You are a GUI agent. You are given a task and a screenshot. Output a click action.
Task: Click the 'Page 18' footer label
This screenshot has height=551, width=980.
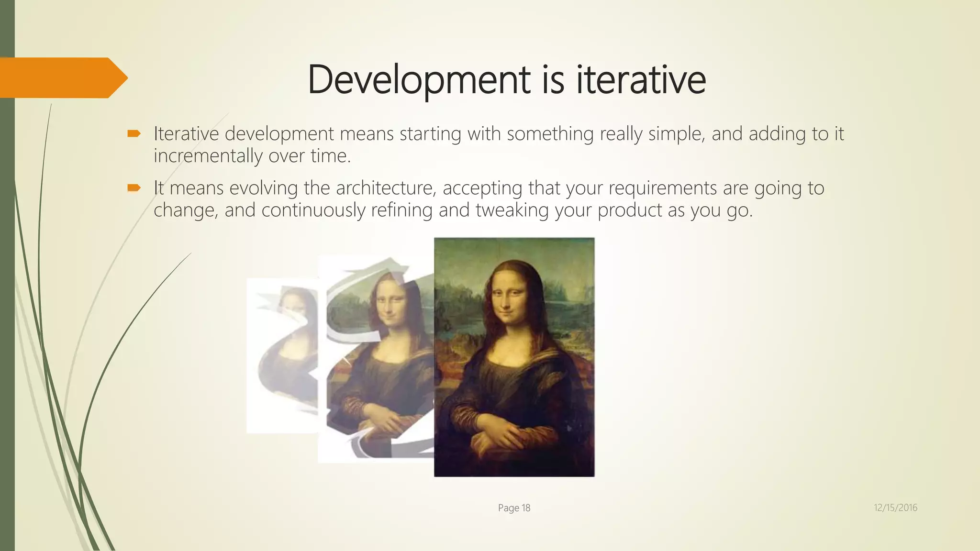[x=514, y=508]
